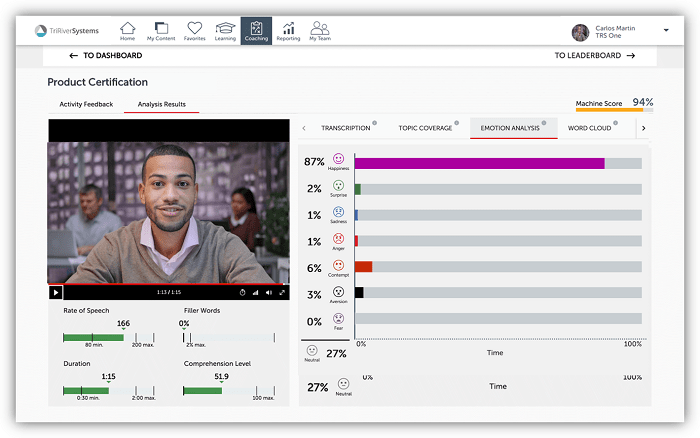Go back to dashboard

(106, 55)
